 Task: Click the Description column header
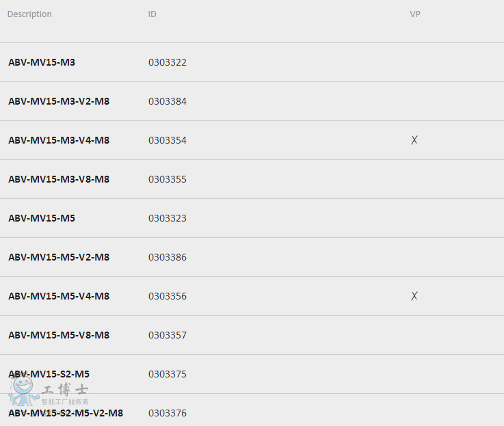29,14
